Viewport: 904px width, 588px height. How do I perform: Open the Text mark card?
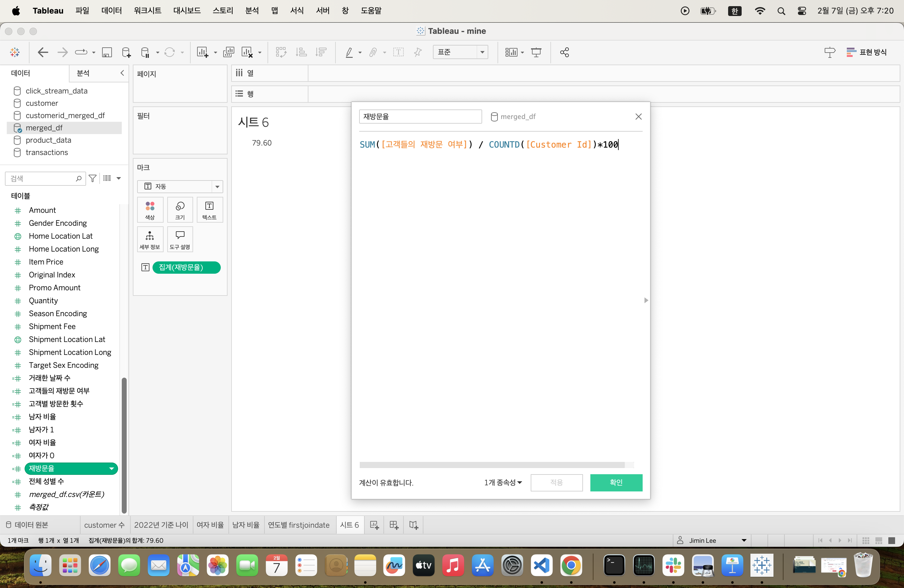209,210
